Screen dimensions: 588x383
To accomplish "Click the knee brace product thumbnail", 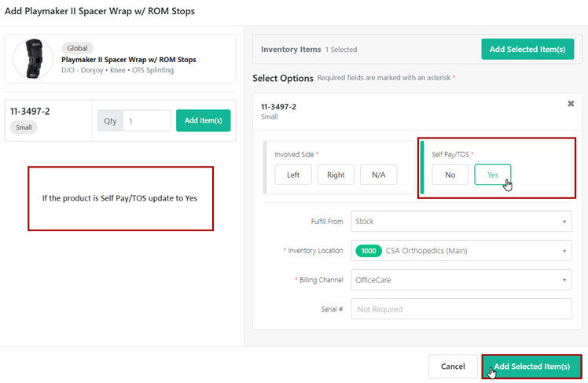I will (34, 59).
